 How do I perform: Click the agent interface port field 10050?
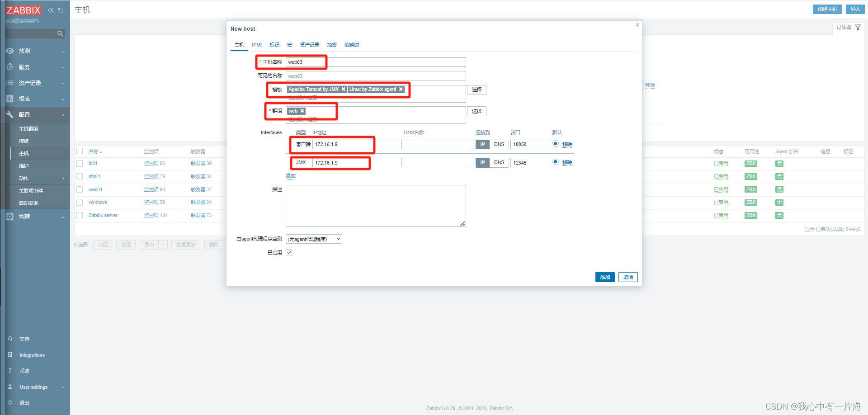pyautogui.click(x=530, y=144)
